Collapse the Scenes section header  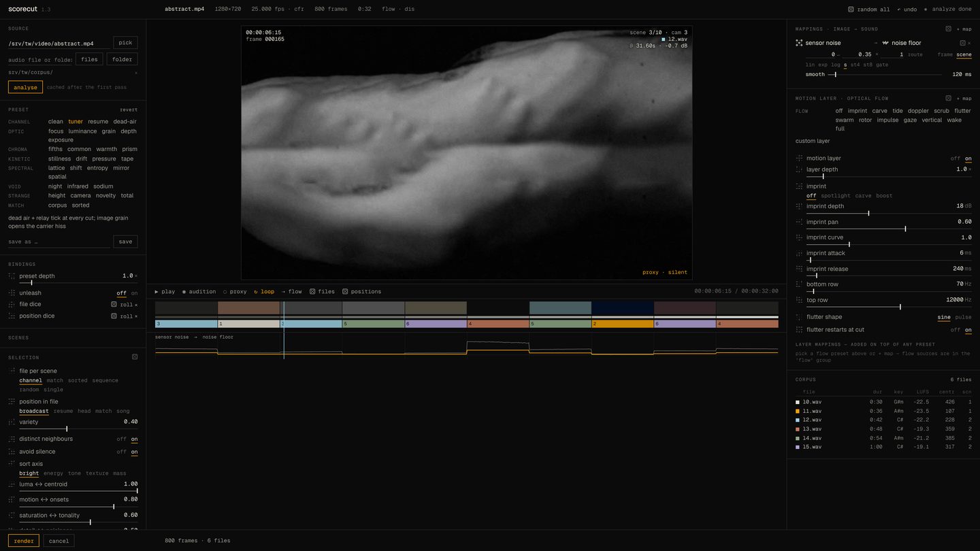pos(18,337)
